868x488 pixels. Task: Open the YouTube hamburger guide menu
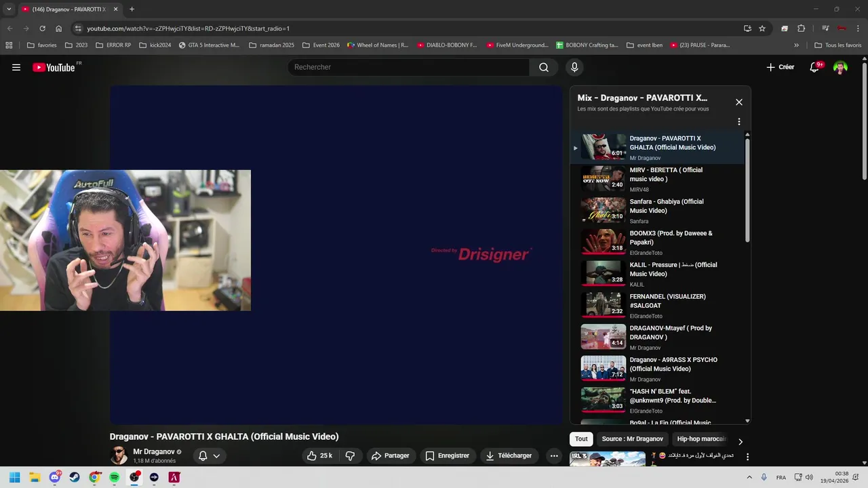pyautogui.click(x=16, y=67)
